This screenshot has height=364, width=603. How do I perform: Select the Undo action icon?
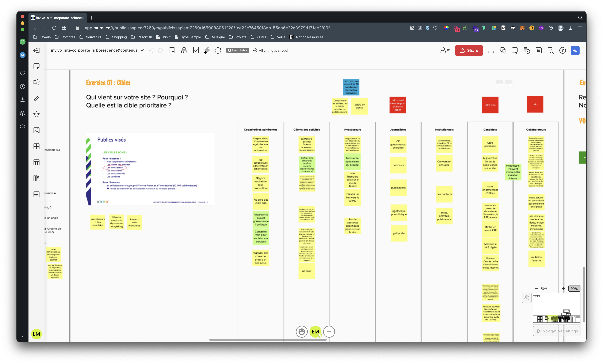(x=152, y=50)
